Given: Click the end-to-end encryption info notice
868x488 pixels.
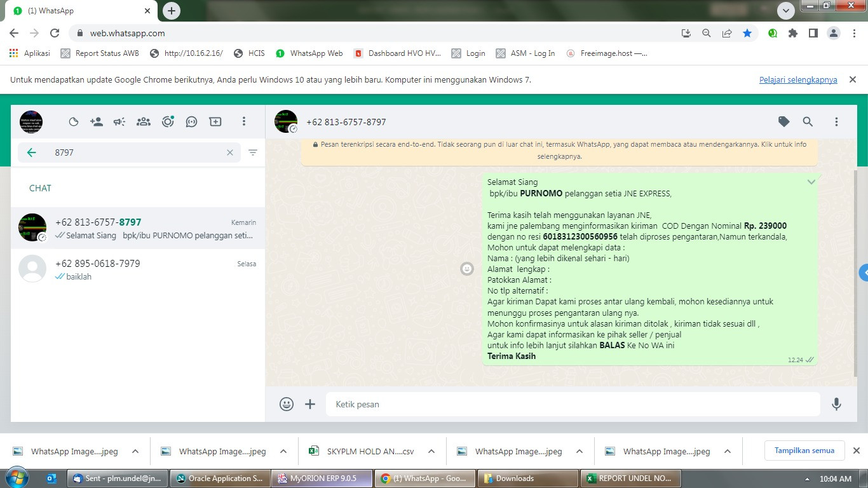Looking at the screenshot, I should click(560, 150).
